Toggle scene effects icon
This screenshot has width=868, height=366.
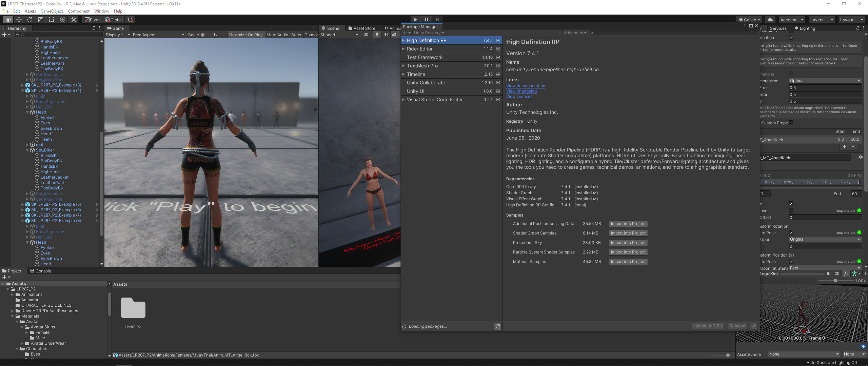[x=394, y=35]
